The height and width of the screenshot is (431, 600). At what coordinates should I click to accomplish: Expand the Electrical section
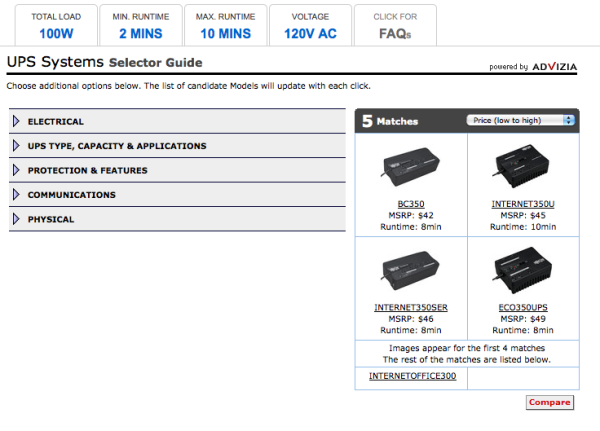click(x=56, y=122)
